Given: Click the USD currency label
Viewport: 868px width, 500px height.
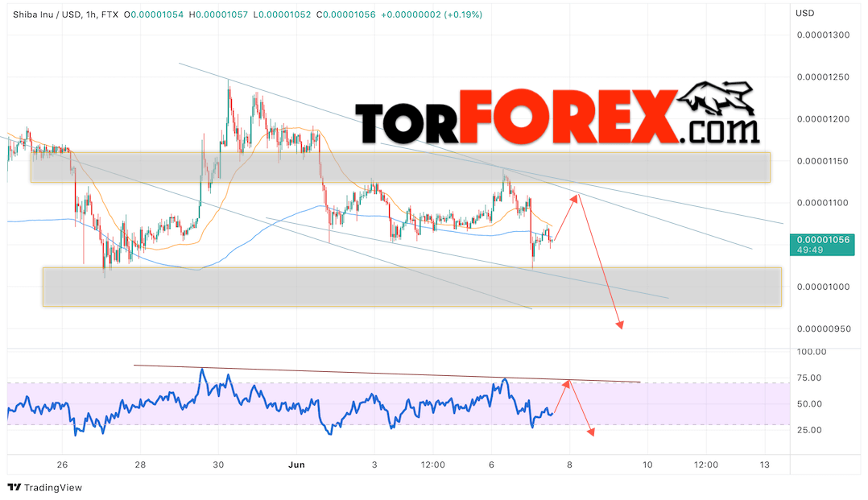Looking at the screenshot, I should [805, 14].
